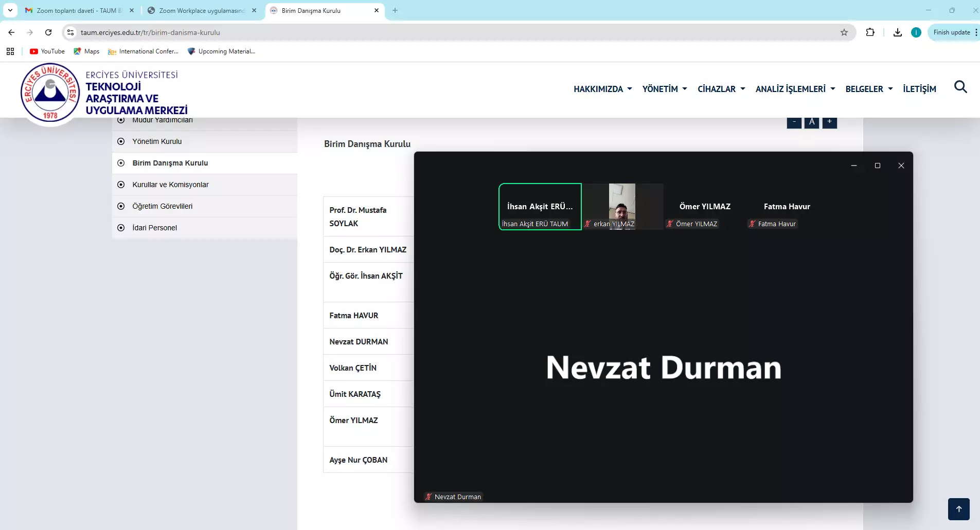Open the Chrome apps grid icon
This screenshot has height=530, width=980.
coord(10,51)
